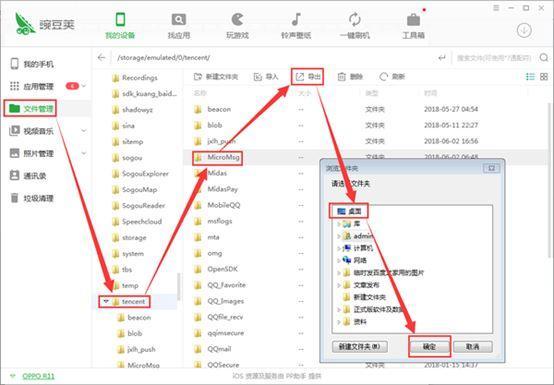Expand the 视频音乐 chevron
This screenshot has width=554, height=385.
84,131
